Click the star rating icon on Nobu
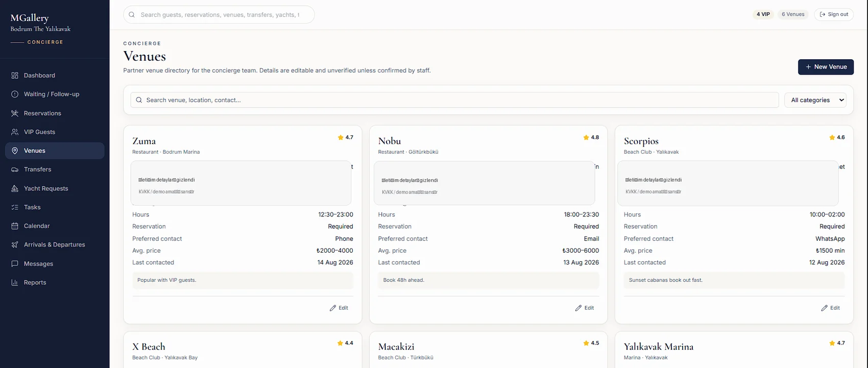Image resolution: width=868 pixels, height=368 pixels. [x=586, y=137]
